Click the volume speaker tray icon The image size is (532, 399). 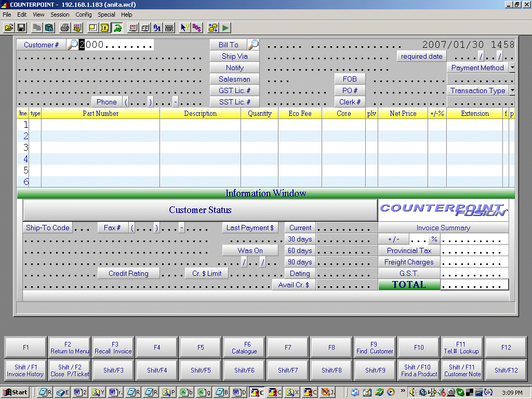point(412,392)
